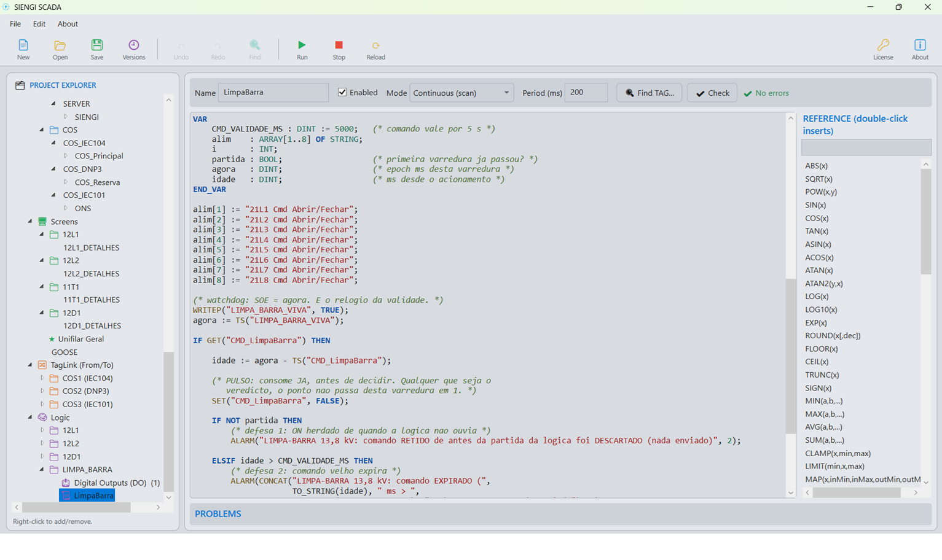Select COS3 (IEC101) tree item
The image size is (942, 560).
pos(87,404)
